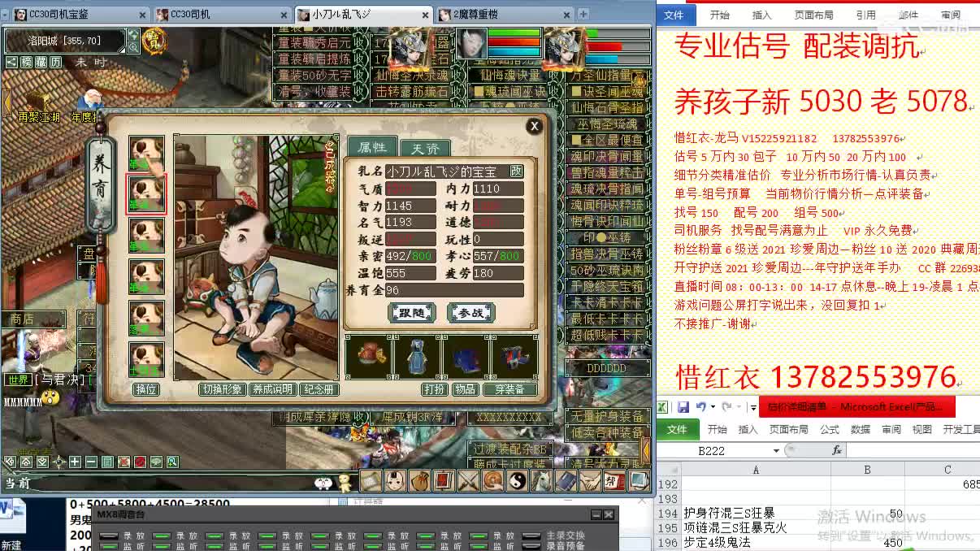
Task: Open the Word 文件 menu at top
Action: click(x=674, y=15)
